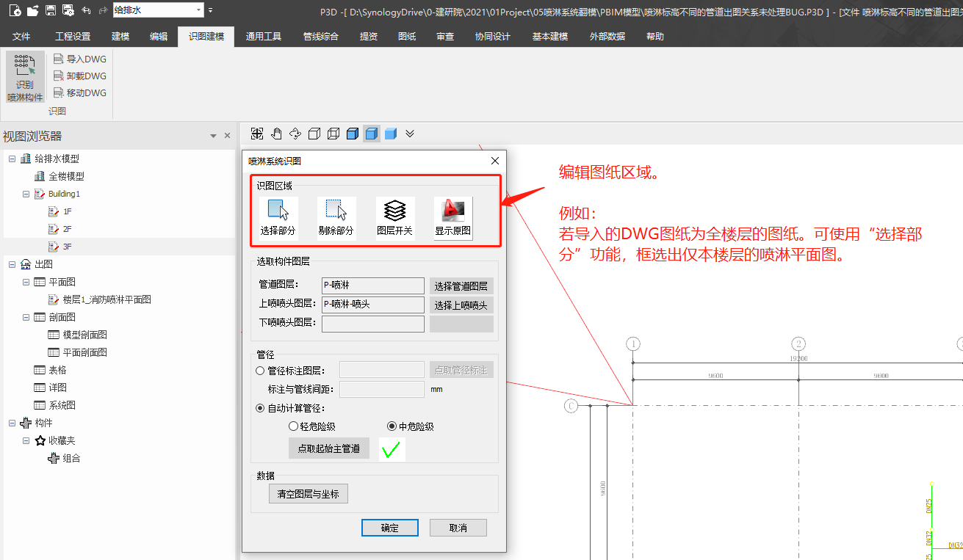Screen dimensions: 963x560
Task: Click the 卸载DWG ribbon command
Action: [80, 76]
